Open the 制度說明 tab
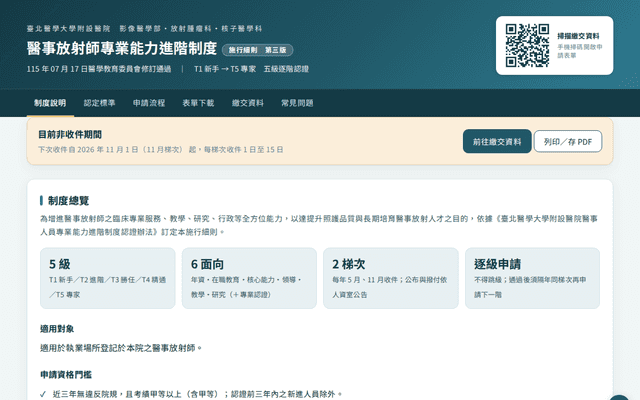The height and width of the screenshot is (400, 640). (50, 103)
